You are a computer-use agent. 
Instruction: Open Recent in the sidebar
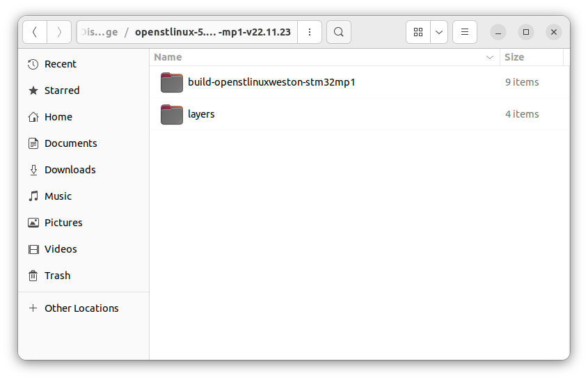(x=84, y=64)
